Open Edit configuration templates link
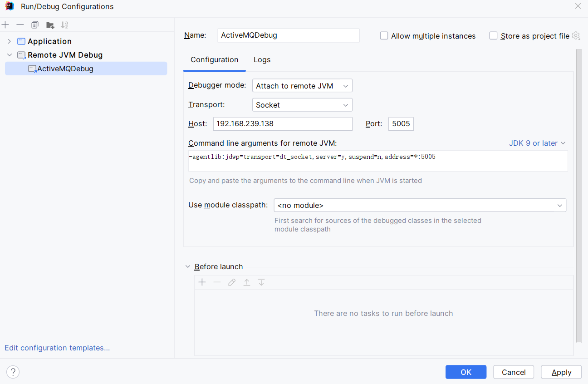This screenshot has height=384, width=588. (57, 348)
